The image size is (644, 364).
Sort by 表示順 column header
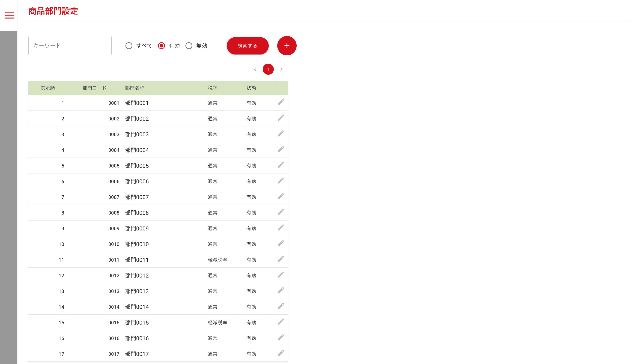click(x=48, y=88)
